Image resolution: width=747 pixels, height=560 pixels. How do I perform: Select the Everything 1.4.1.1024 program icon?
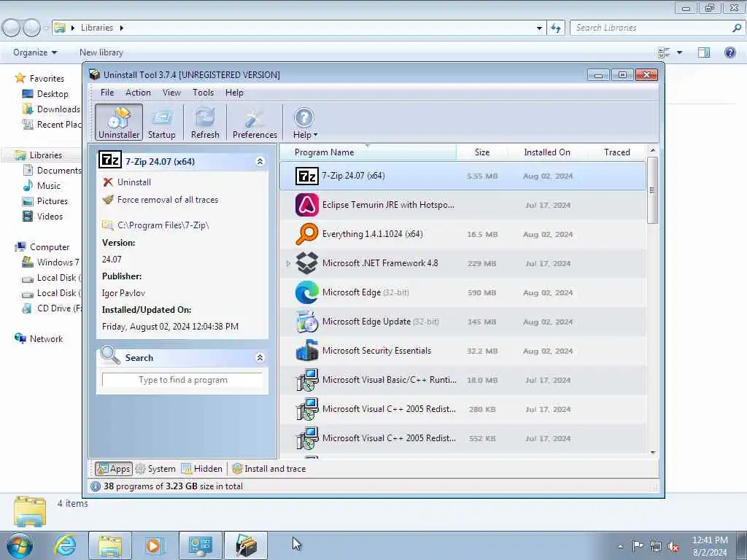pyautogui.click(x=307, y=234)
